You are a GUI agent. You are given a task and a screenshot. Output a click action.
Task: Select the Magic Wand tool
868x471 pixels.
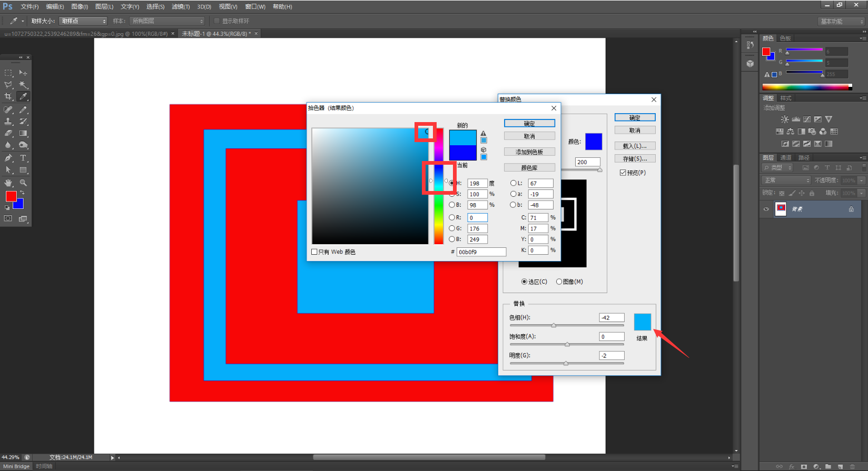23,85
